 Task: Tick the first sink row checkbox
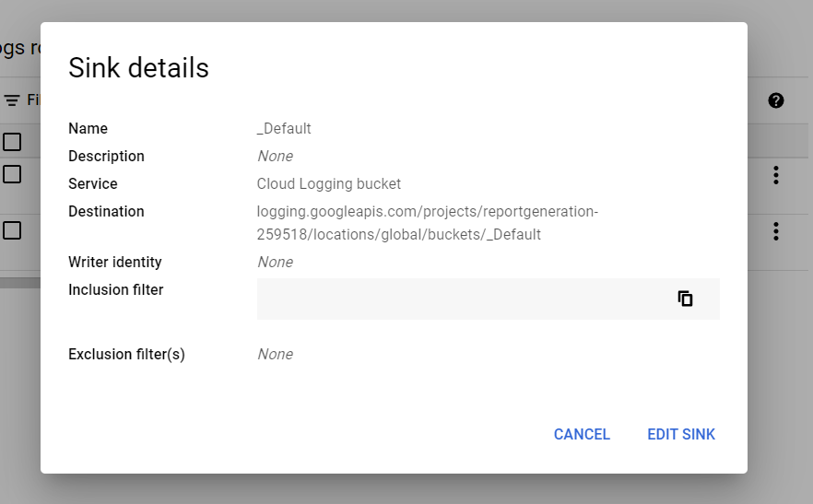click(12, 174)
